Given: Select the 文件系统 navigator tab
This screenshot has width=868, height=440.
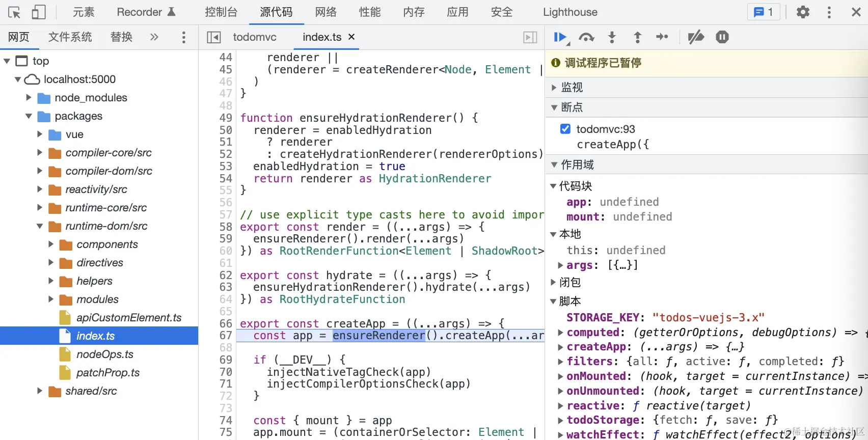Looking at the screenshot, I should click(x=70, y=37).
